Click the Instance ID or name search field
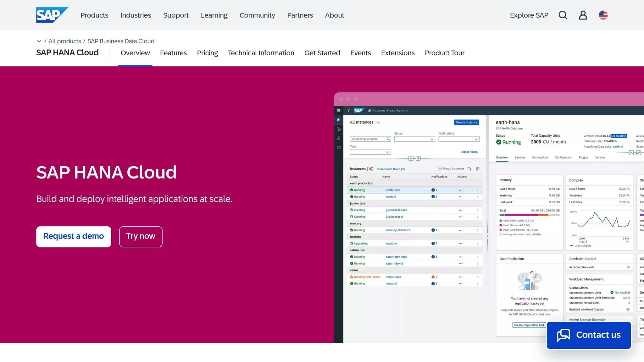644x362 pixels. [368, 139]
